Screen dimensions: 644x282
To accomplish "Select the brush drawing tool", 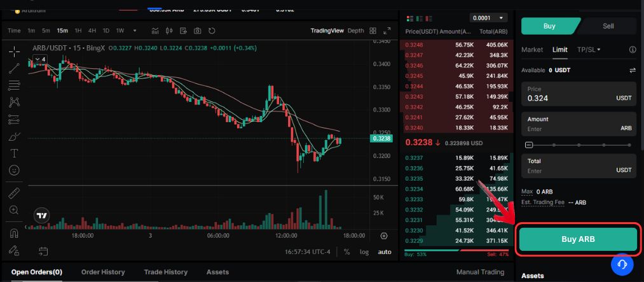I will 14,136.
